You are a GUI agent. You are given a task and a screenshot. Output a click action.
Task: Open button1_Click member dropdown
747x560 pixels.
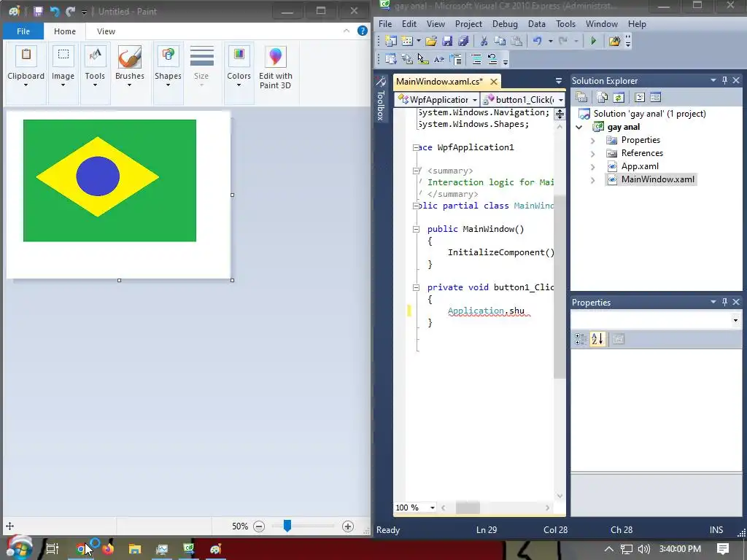[522, 99]
